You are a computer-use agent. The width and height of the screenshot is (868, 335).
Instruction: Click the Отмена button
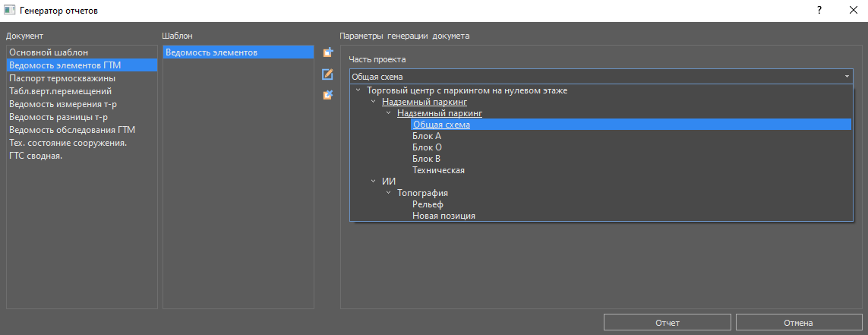(798, 323)
